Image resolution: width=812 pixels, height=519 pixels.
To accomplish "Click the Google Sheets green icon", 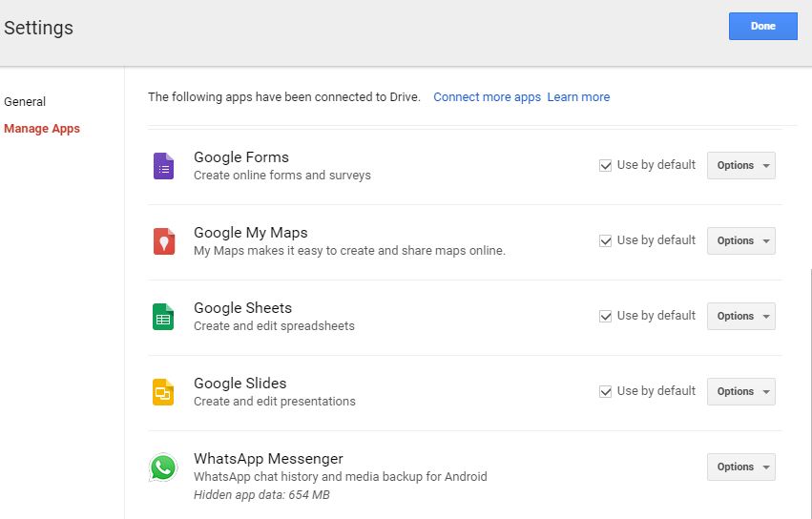I will (x=163, y=317).
